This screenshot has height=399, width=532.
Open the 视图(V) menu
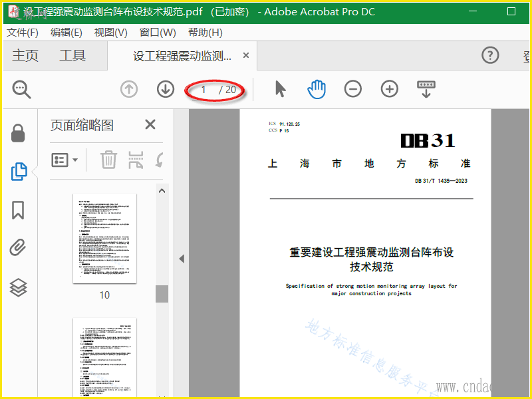click(110, 33)
